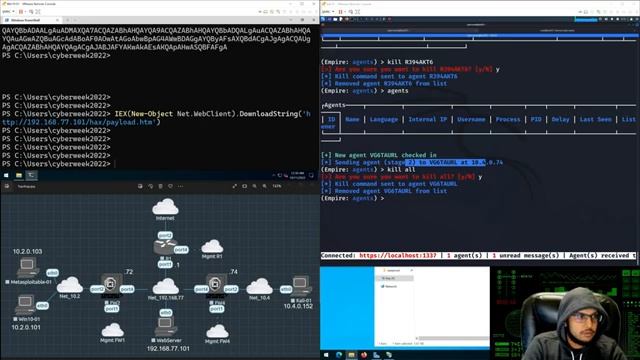Click the Language column header in Agents table
Image resolution: width=640 pixels, height=360 pixels.
point(383,119)
